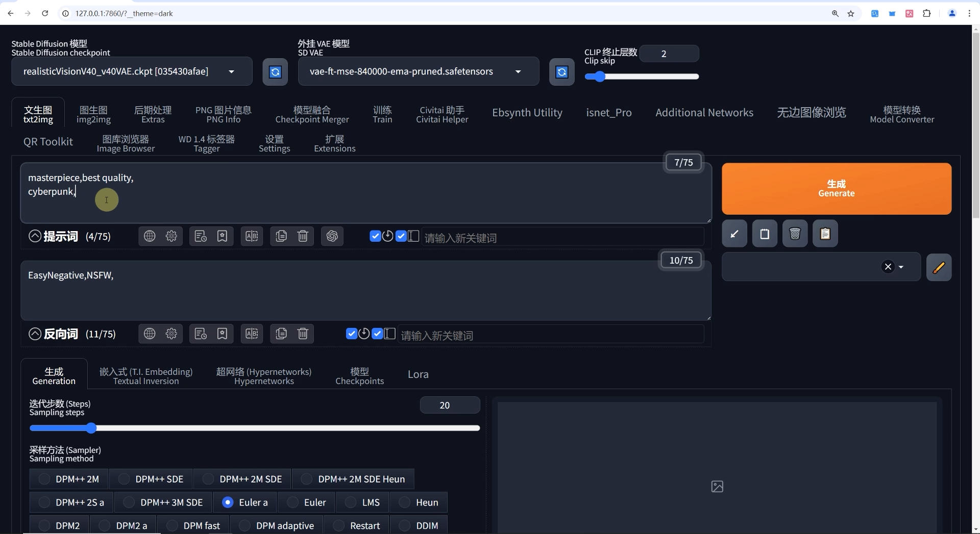Click the Sampling steps number field
980x534 pixels.
click(450, 405)
